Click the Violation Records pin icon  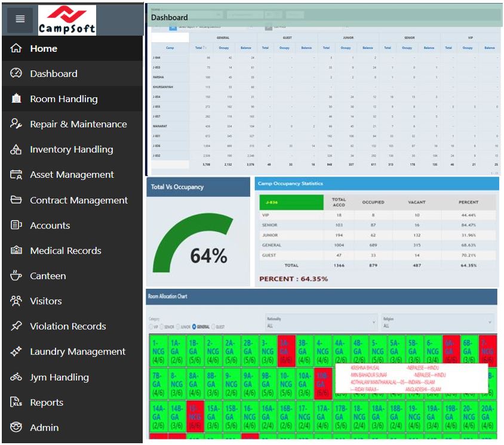coord(16,326)
